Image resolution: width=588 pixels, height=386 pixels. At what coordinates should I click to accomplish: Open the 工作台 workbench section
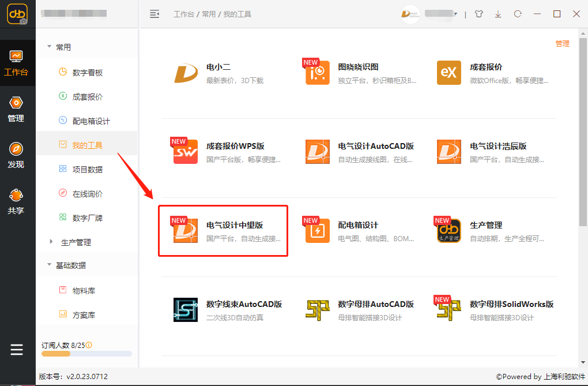16,63
